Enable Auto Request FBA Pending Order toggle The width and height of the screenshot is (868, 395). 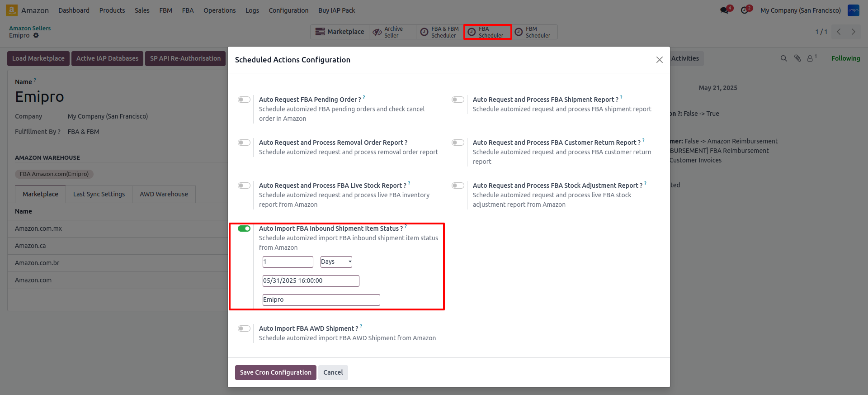point(244,100)
